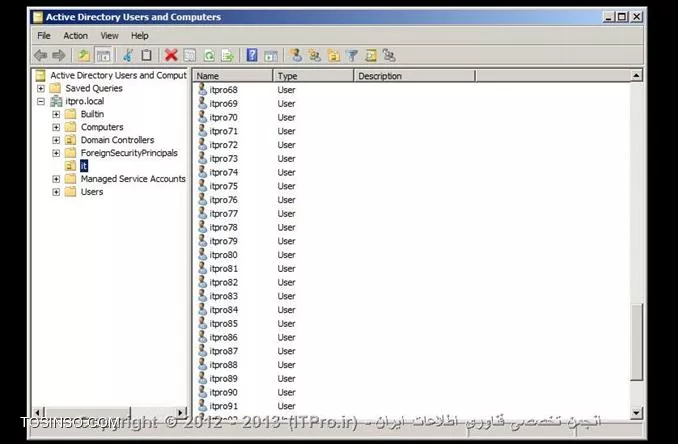The image size is (678, 444).
Task: Click the Domain Controllers folder icon
Action: pyautogui.click(x=70, y=140)
